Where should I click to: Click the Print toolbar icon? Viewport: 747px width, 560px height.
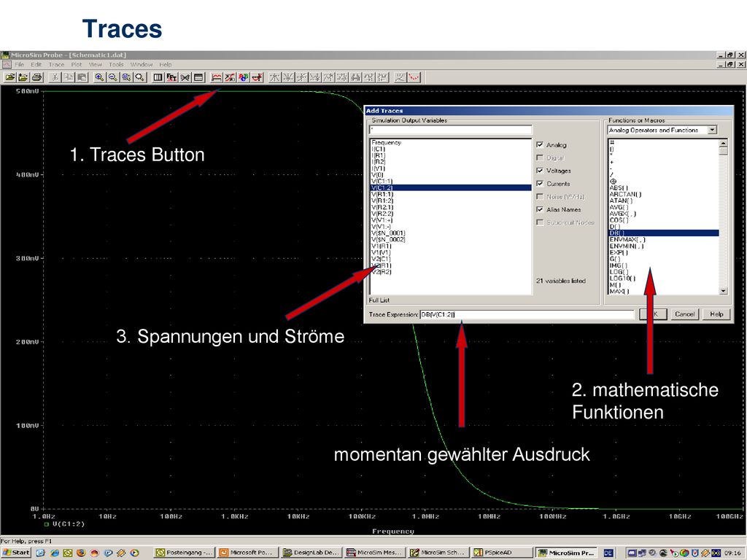coord(37,77)
